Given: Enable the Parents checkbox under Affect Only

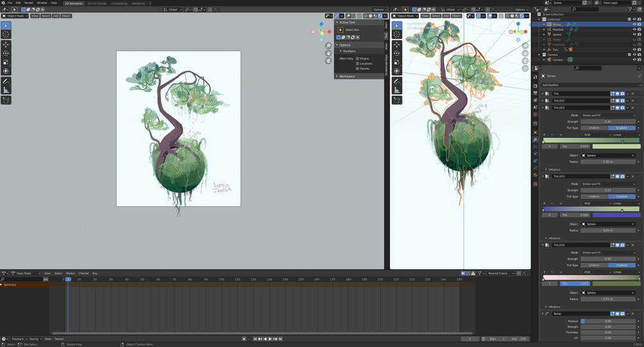Looking at the screenshot, I should click(358, 69).
